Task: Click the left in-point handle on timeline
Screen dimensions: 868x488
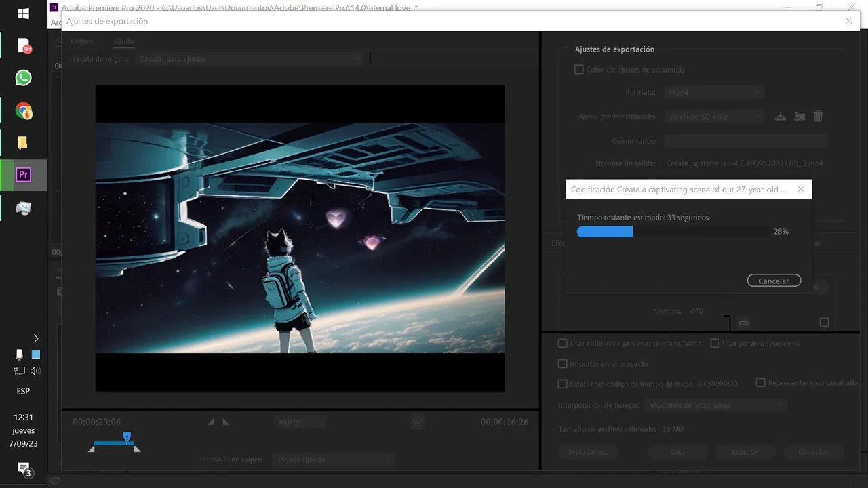Action: pos(92,449)
